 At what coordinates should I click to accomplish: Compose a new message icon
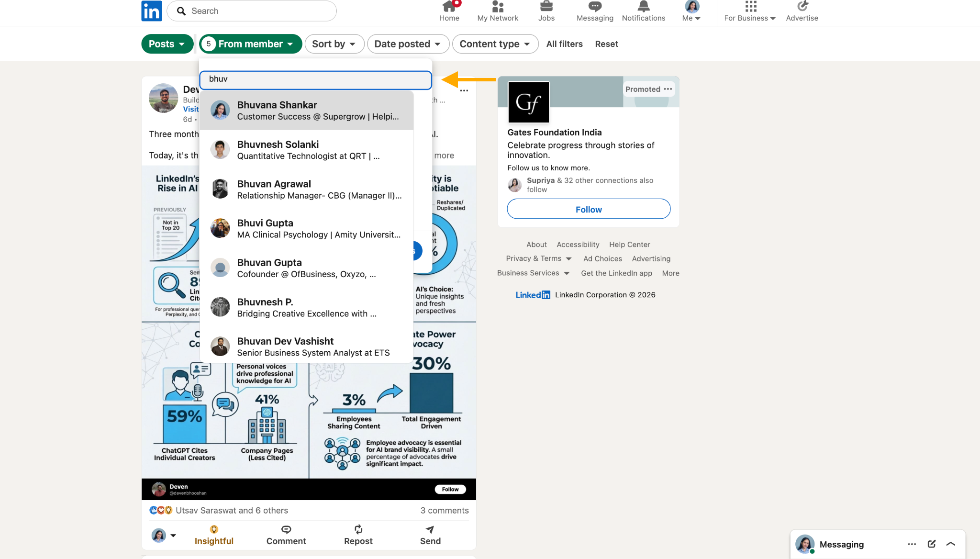point(931,544)
